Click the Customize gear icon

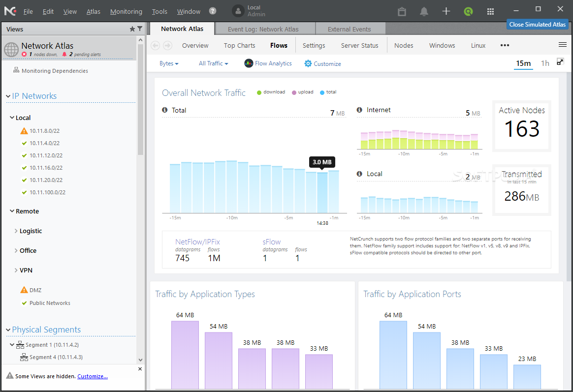pyautogui.click(x=308, y=63)
